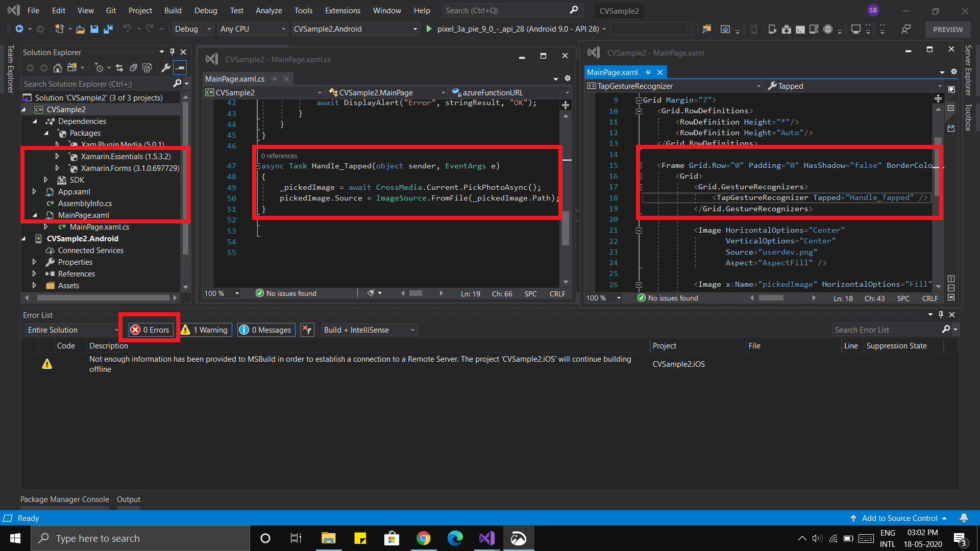Click the Collapse All icon in Solution Explorer

pos(134,67)
